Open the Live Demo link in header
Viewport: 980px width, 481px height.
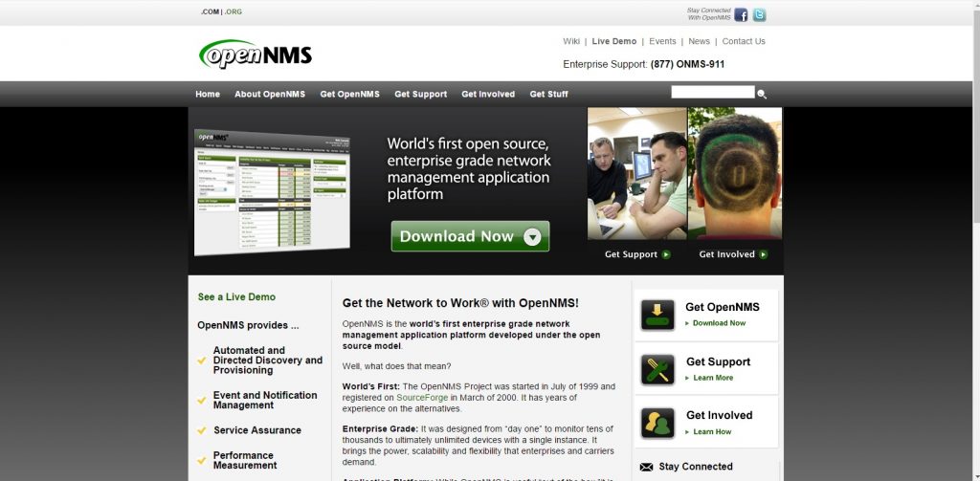pyautogui.click(x=614, y=41)
